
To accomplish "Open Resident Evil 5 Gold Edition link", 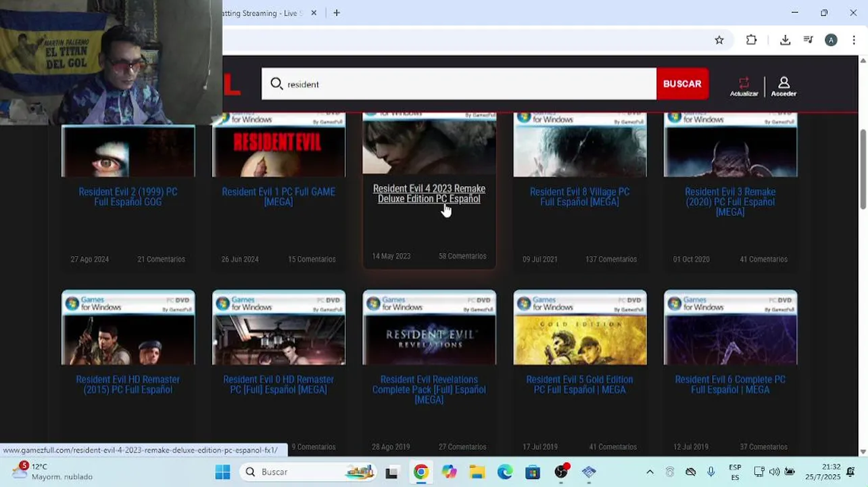I will click(579, 385).
